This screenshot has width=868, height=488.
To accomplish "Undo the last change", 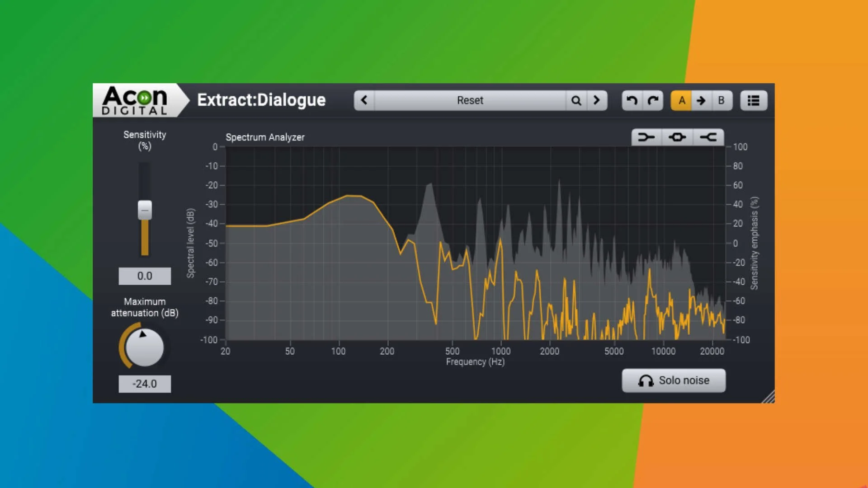I will point(632,100).
